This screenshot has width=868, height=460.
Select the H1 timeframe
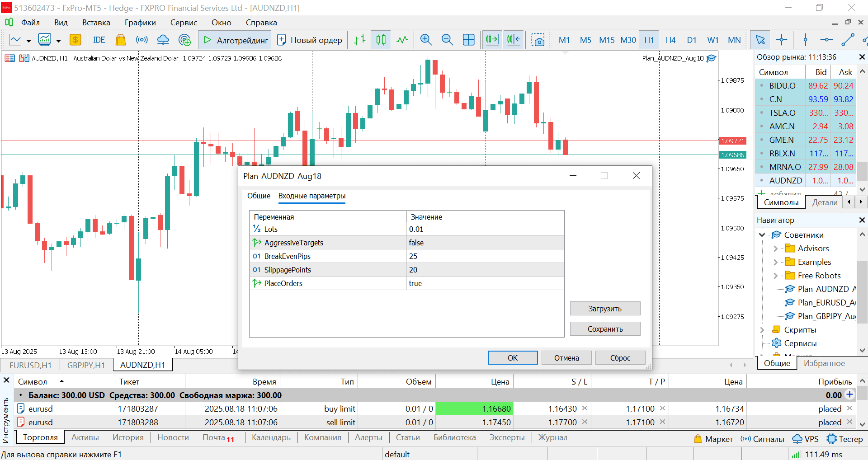(x=649, y=40)
